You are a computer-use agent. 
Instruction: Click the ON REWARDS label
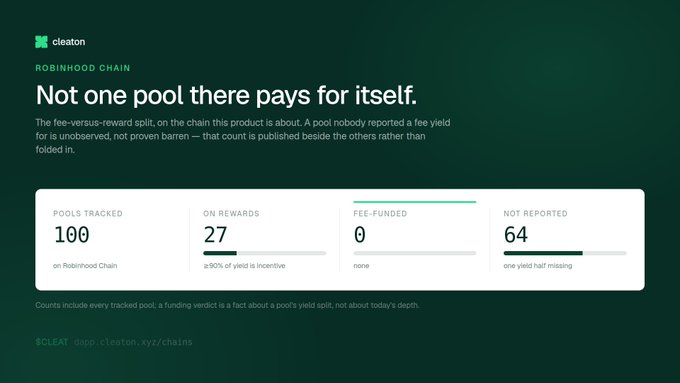pyautogui.click(x=231, y=213)
